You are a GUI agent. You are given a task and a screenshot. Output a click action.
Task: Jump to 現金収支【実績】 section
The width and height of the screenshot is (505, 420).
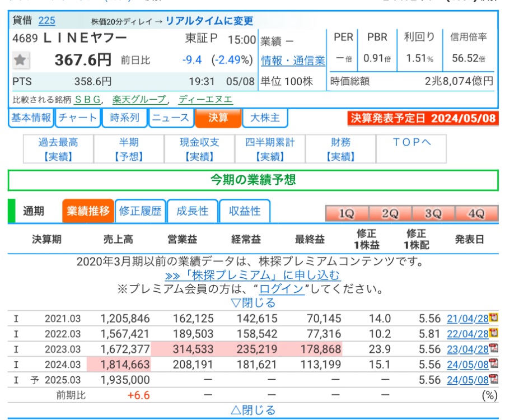[199, 149]
